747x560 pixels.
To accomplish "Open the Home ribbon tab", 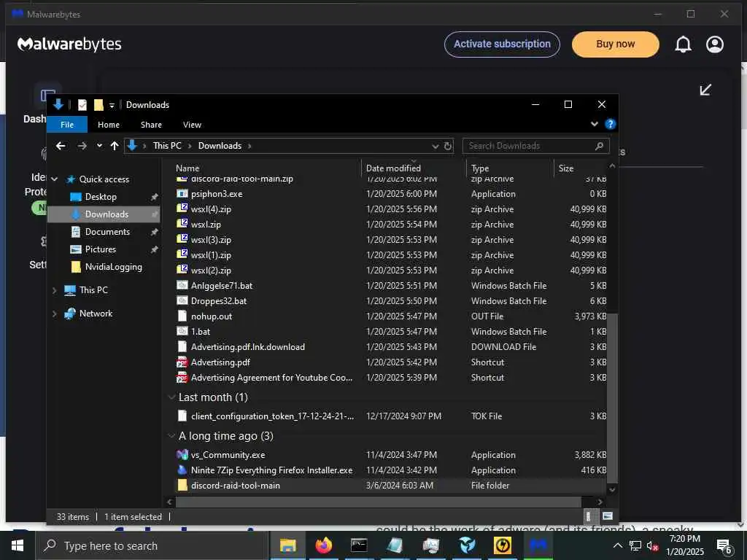I will (109, 125).
